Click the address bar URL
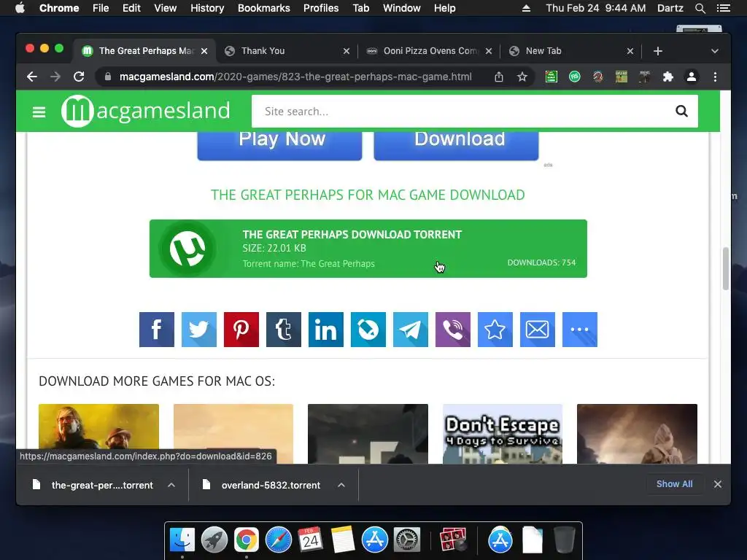Viewport: 747px width, 560px height. tap(295, 77)
